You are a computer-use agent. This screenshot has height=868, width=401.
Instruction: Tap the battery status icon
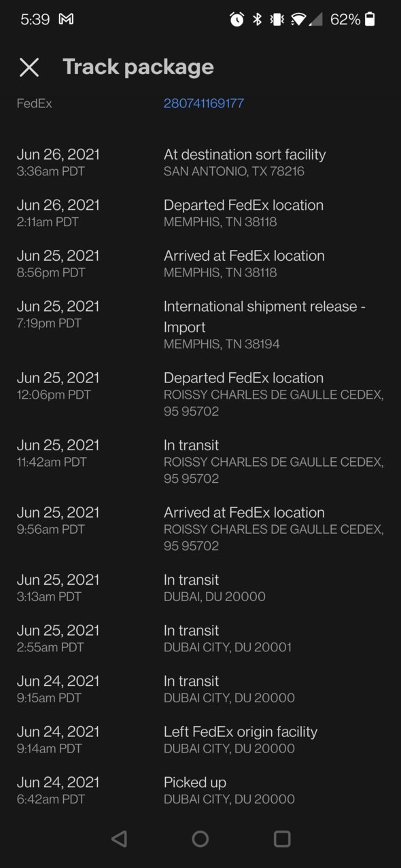click(370, 19)
